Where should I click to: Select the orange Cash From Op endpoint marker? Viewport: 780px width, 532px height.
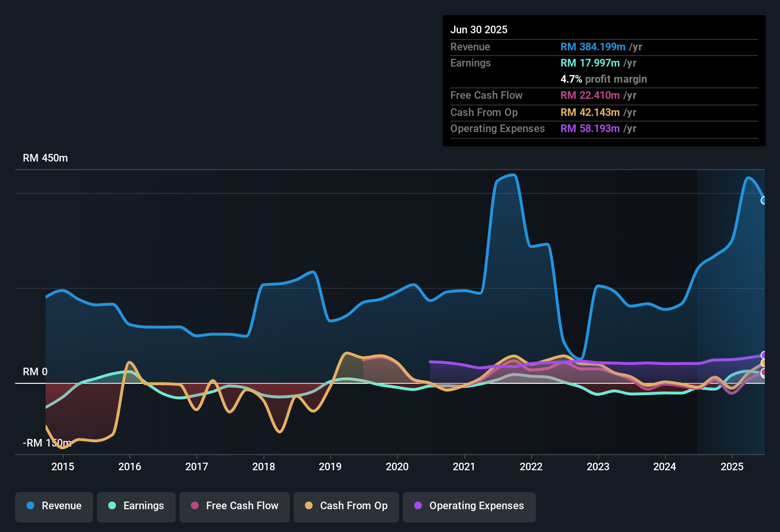pos(763,363)
